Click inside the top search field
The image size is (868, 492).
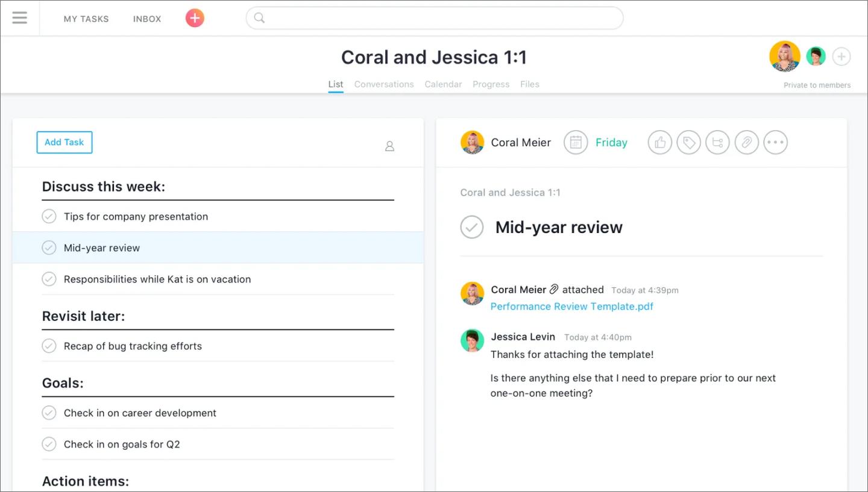tap(434, 18)
